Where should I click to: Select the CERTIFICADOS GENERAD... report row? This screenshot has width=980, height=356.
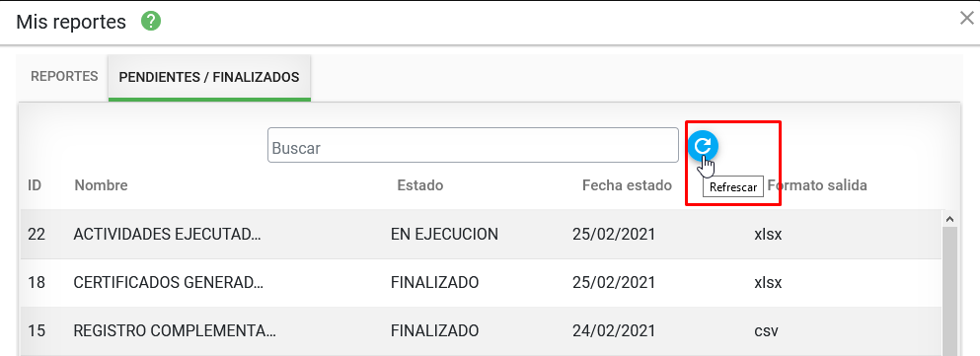coord(481,283)
